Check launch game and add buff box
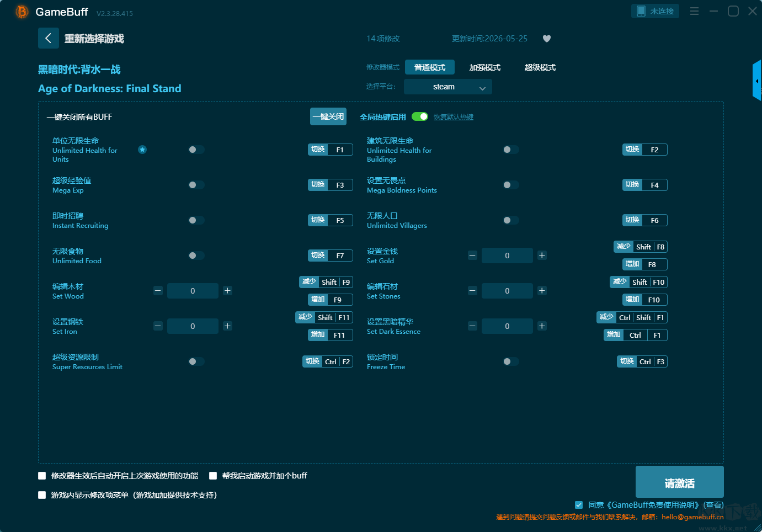 click(213, 476)
